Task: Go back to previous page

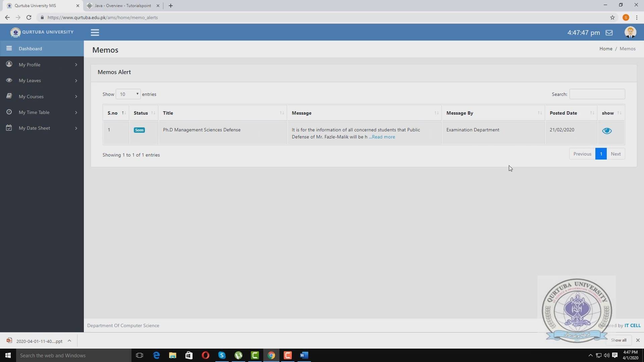Action: click(7, 17)
